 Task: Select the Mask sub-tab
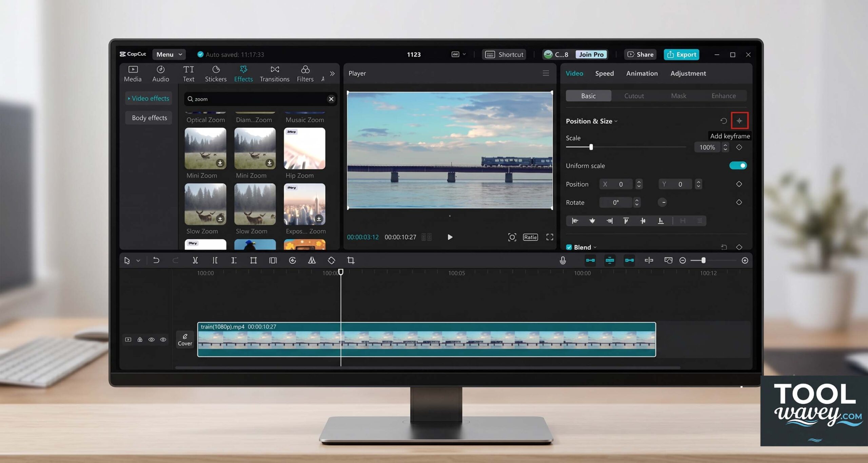678,96
